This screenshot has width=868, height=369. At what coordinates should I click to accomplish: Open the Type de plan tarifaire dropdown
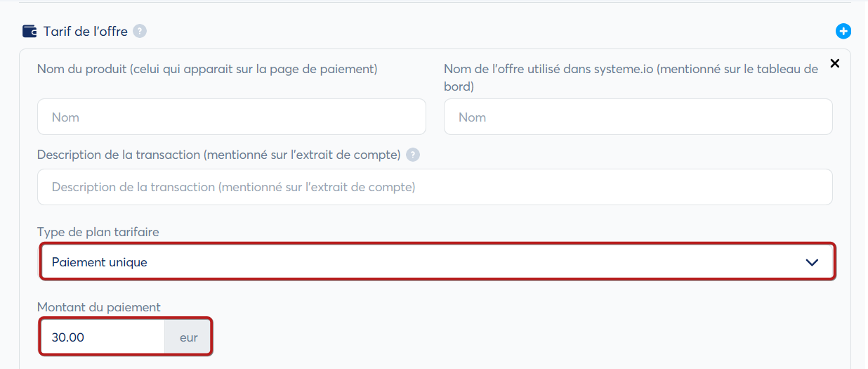click(437, 262)
